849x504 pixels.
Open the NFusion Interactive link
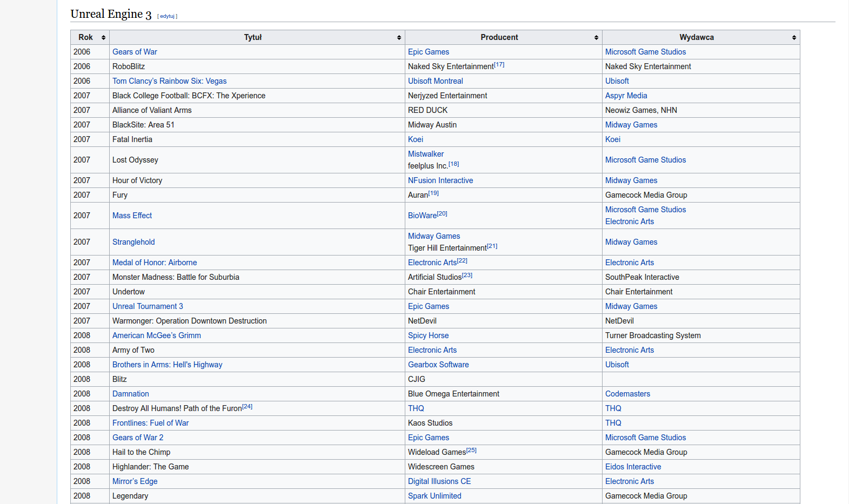pos(440,180)
